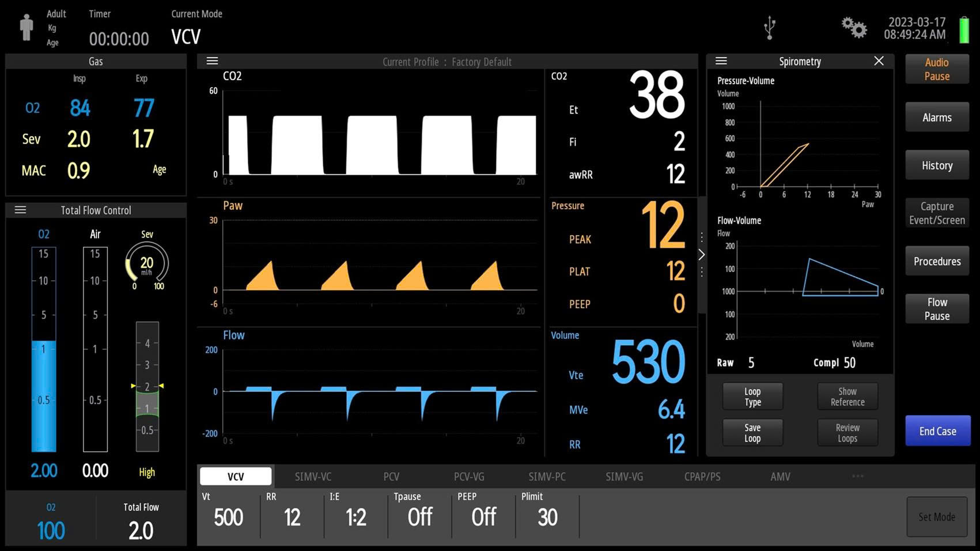Click the End Case button
Screen dimensions: 980x551
coord(938,431)
